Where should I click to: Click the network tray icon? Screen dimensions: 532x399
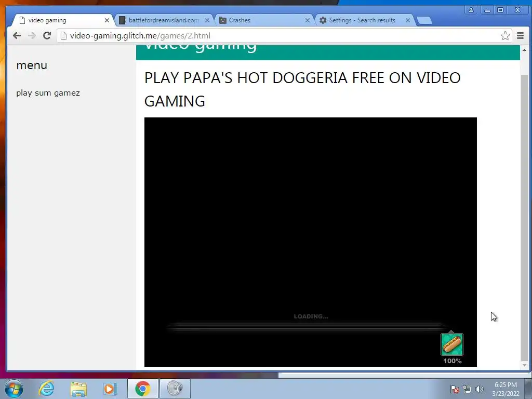(467, 389)
